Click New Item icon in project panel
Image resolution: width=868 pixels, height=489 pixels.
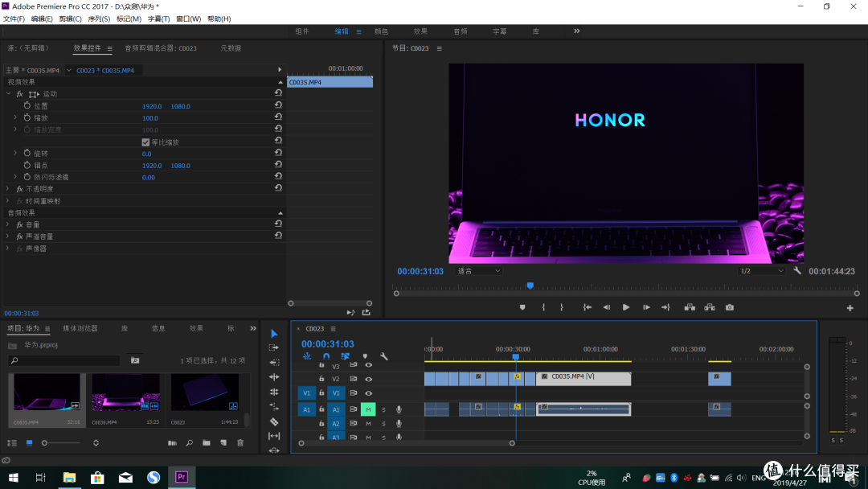(223, 443)
